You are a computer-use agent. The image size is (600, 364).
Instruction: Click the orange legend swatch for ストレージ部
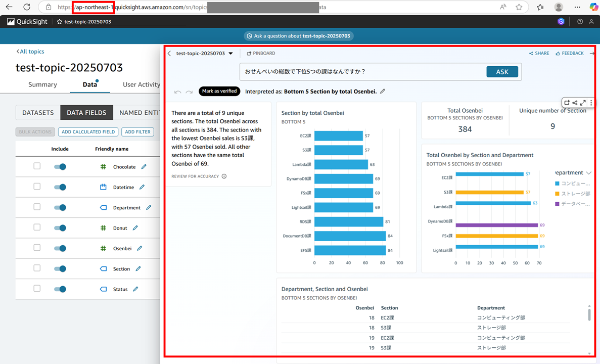coord(557,194)
